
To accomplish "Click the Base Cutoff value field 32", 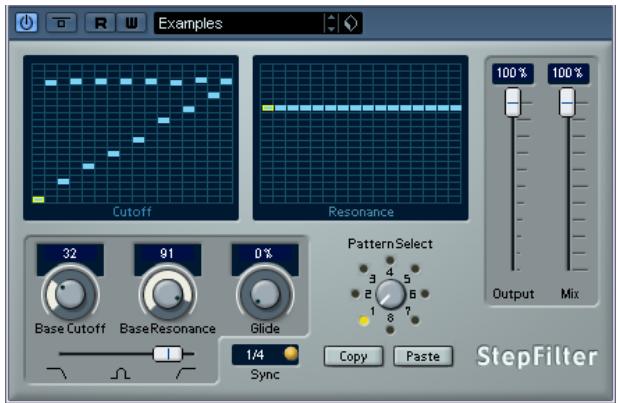I will [70, 253].
